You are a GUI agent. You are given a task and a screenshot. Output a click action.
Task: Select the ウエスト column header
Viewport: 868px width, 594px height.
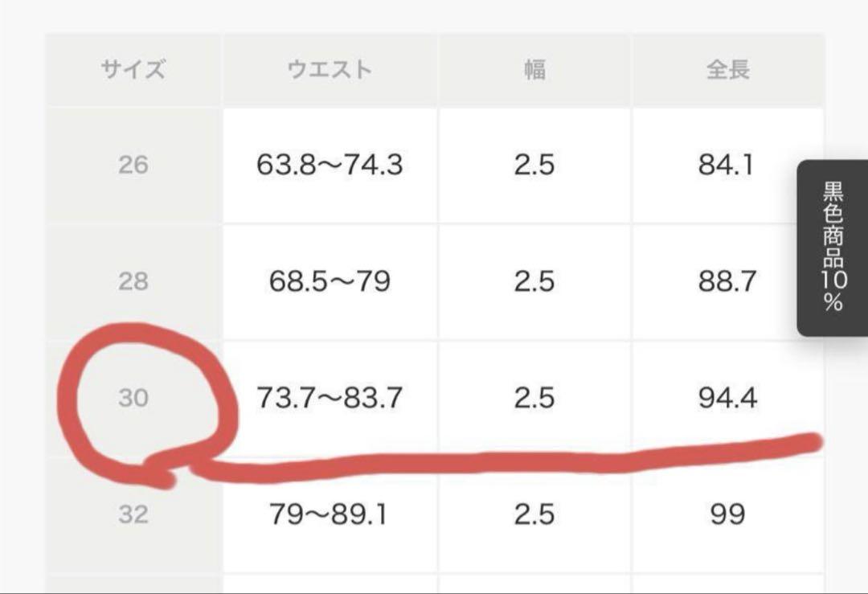click(330, 70)
